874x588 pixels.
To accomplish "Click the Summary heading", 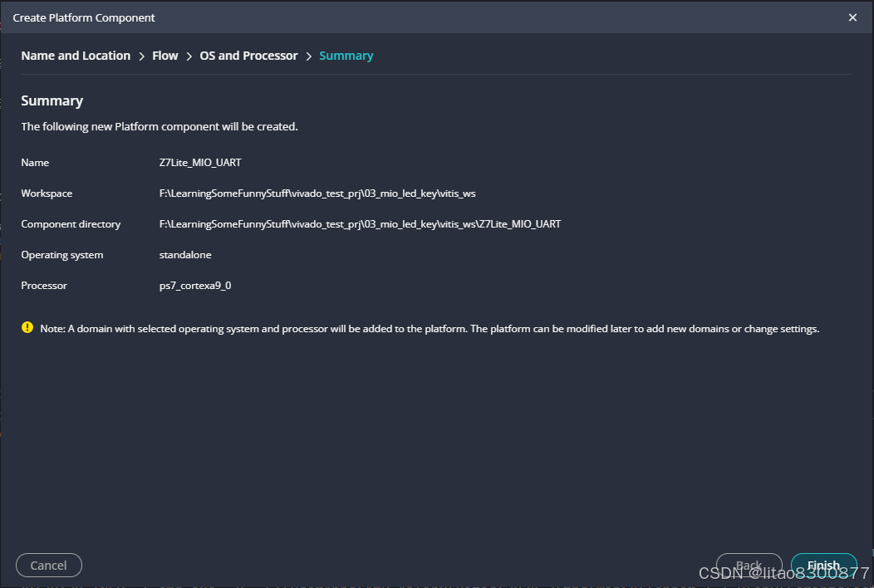I will [52, 100].
